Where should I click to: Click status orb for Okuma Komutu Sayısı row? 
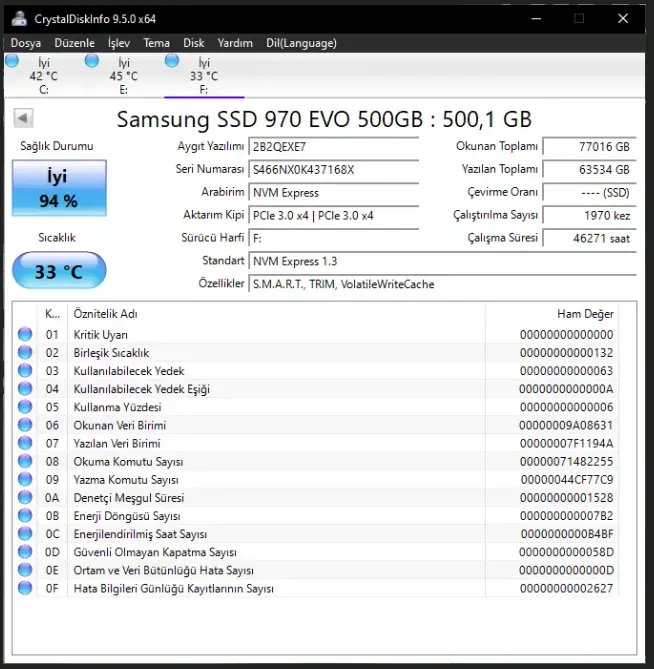pos(25,461)
